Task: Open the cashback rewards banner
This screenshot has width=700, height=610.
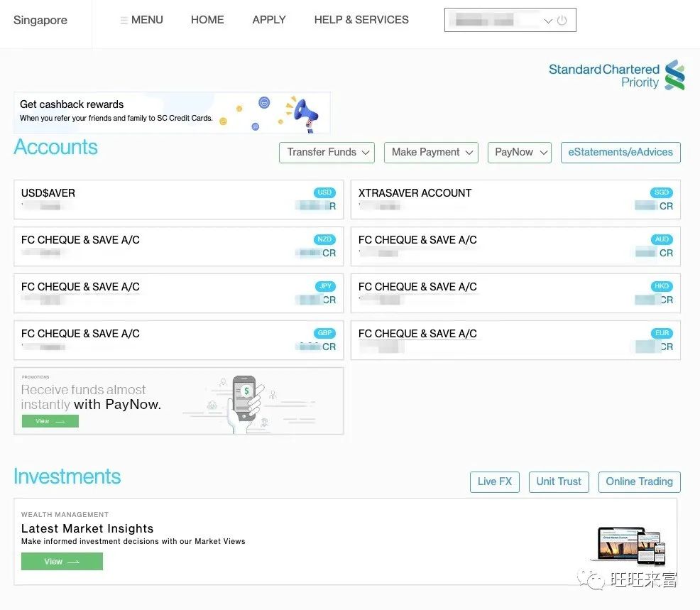Action: click(x=172, y=112)
